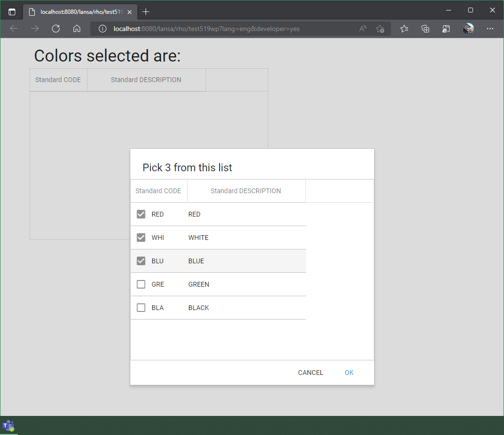Viewport: 504px width, 435px height.
Task: Click Standard CODE header in background table
Action: tap(58, 80)
